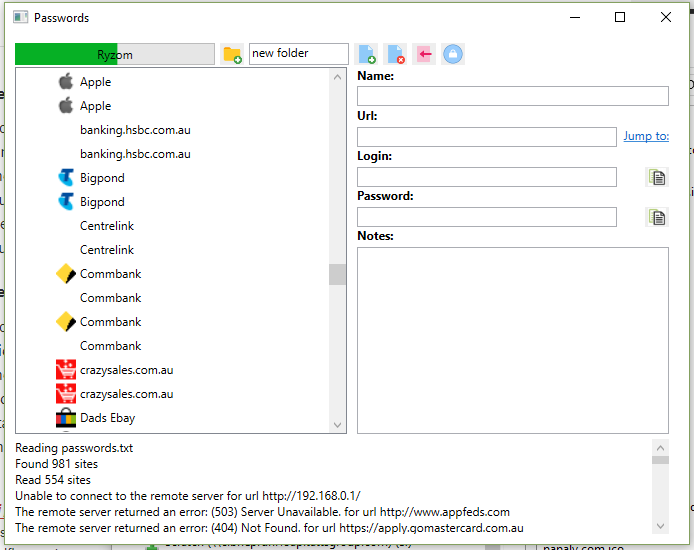Viewport: 694px width, 550px height.
Task: Click the 'Found 981 sites' log line
Action: pos(56,464)
